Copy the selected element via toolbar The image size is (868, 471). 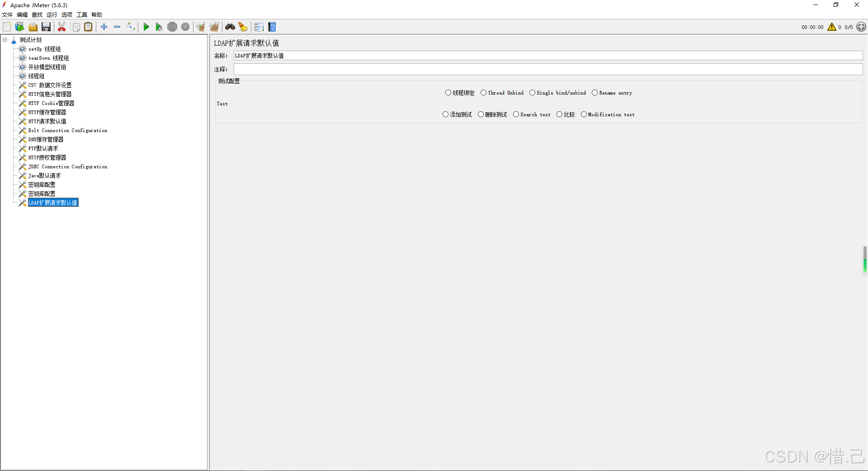(75, 27)
